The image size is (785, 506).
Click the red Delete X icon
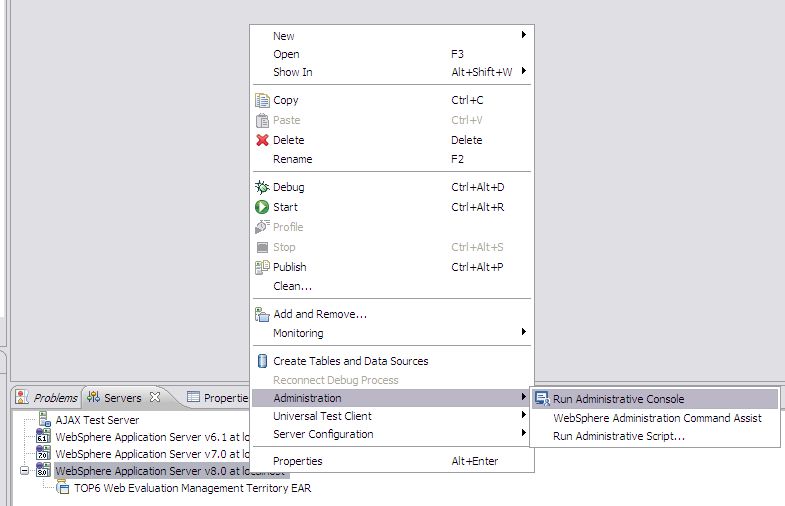tap(262, 140)
